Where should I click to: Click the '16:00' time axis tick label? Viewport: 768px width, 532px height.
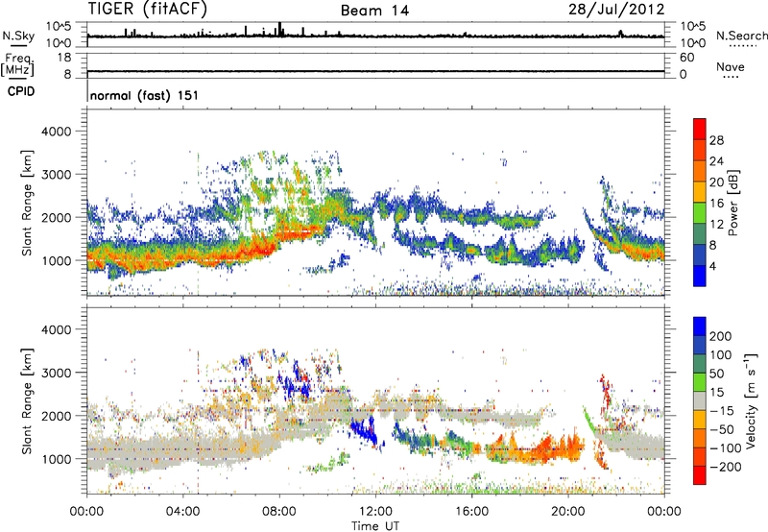(x=472, y=512)
